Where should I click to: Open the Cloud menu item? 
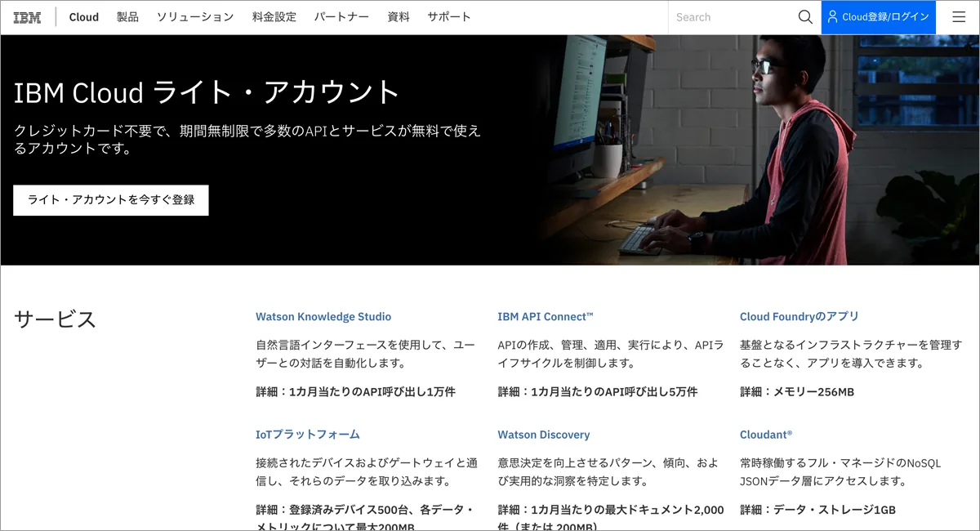tap(84, 17)
